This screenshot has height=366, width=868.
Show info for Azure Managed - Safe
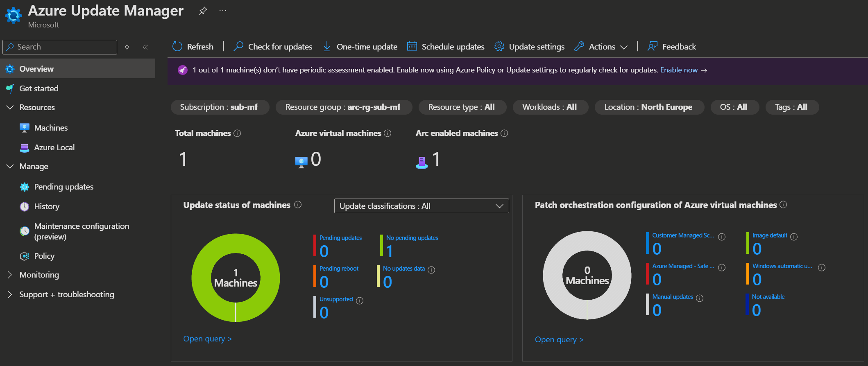722,267
